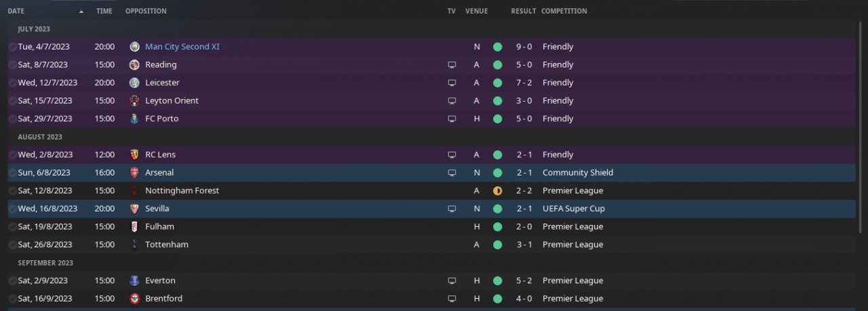Viewport: 868px width, 311px height.
Task: Sort fixtures by the Opposition column header
Action: [x=146, y=12]
